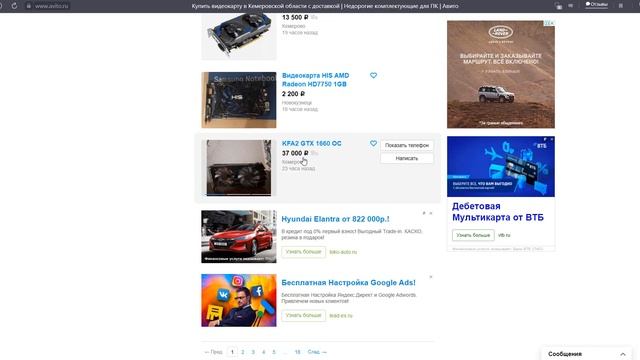The width and height of the screenshot is (640, 360).
Task: Close the Hyundai Elantra ad
Action: (x=431, y=213)
